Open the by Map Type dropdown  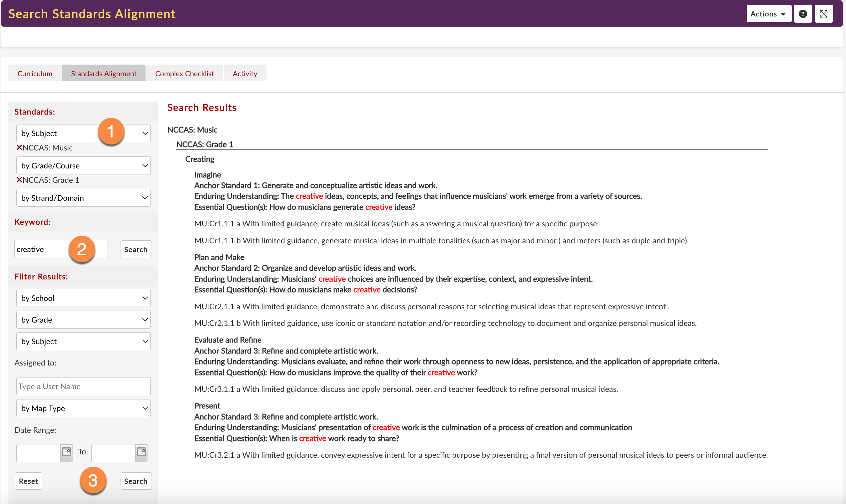point(83,408)
